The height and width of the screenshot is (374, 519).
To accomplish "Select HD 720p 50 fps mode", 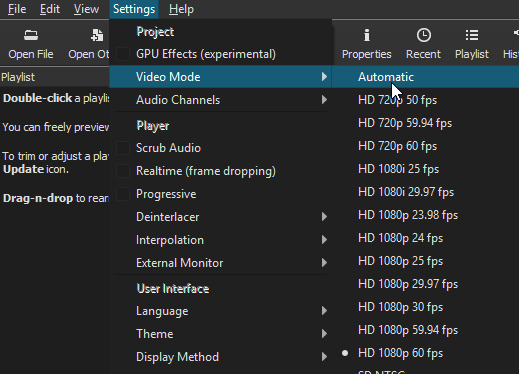I will pyautogui.click(x=425, y=100).
